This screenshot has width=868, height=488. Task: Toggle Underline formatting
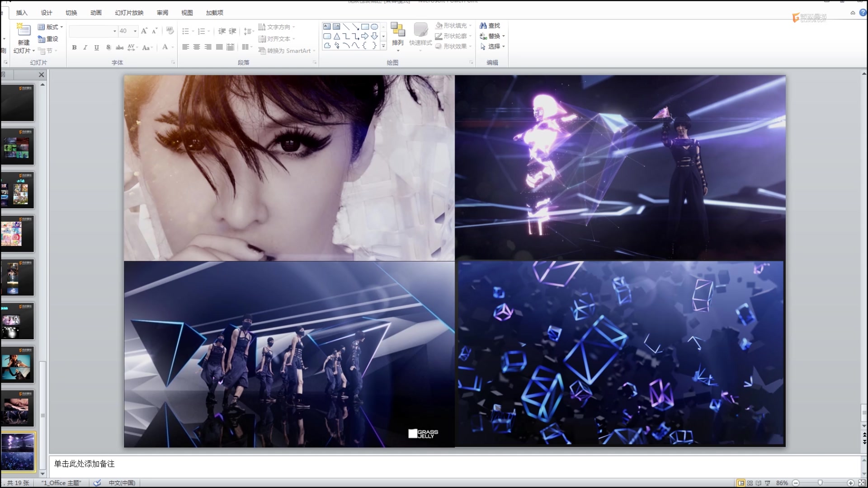pos(96,47)
